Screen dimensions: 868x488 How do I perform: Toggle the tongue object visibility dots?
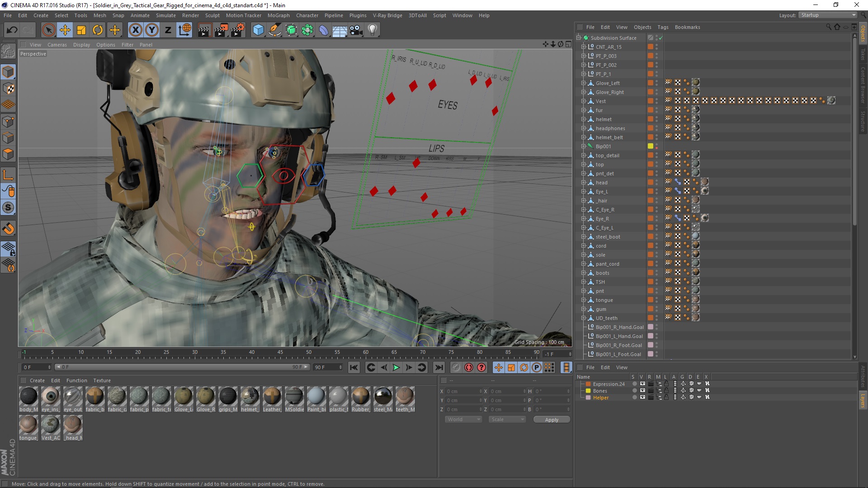656,300
